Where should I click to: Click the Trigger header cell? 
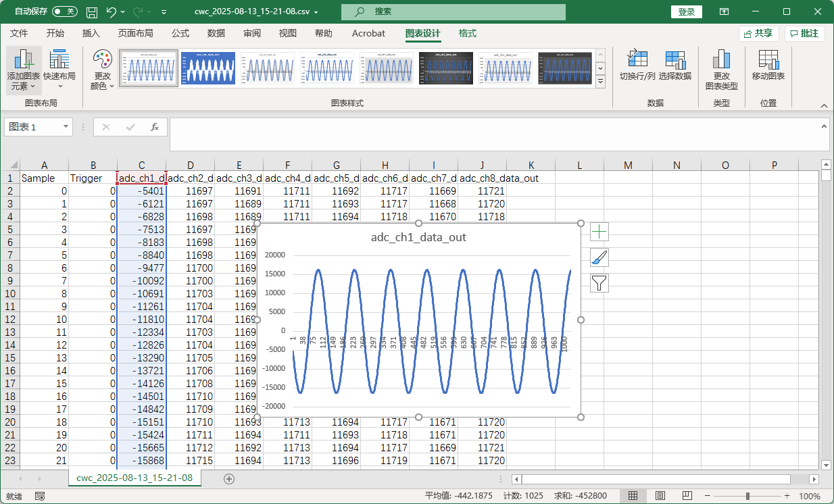click(93, 178)
